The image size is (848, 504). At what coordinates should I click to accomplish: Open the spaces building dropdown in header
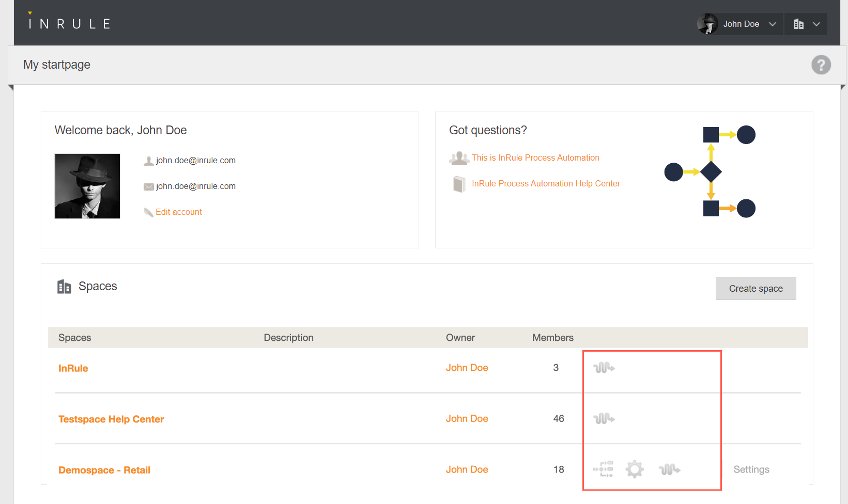coord(806,24)
